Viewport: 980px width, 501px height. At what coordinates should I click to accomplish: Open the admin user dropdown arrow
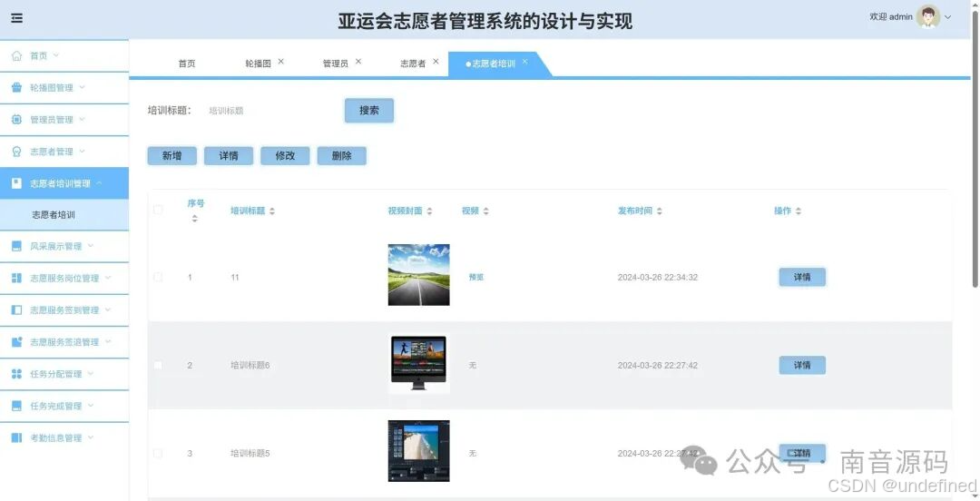pyautogui.click(x=948, y=17)
